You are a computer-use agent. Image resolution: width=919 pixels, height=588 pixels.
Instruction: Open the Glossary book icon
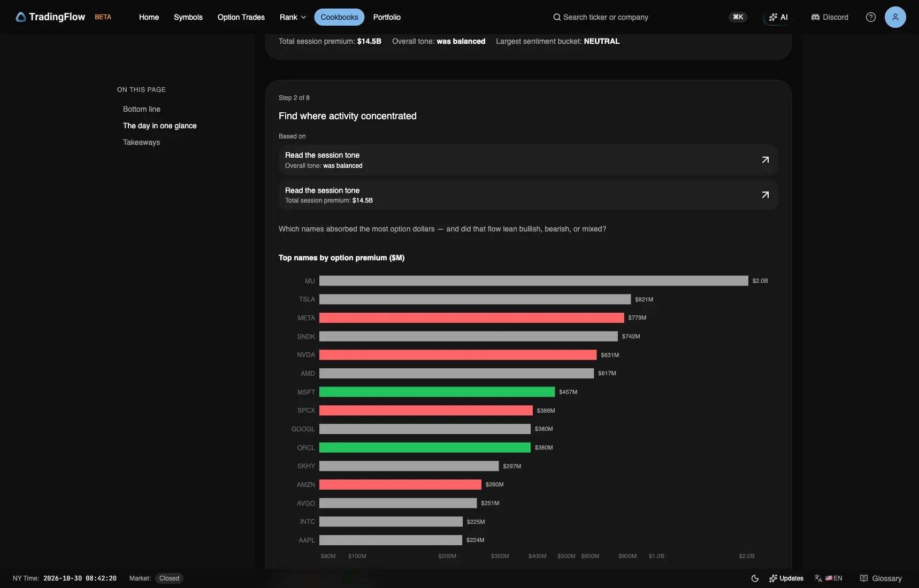[x=864, y=578]
